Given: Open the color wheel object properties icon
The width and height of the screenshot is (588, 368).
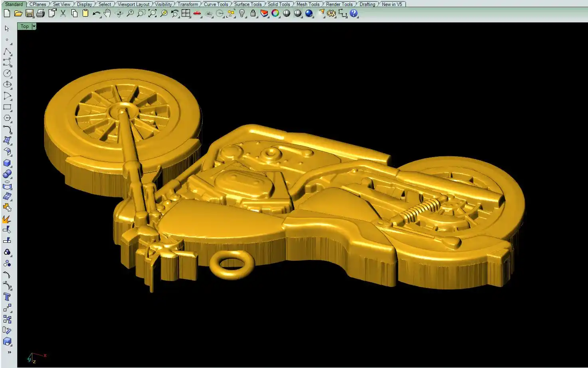Looking at the screenshot, I should 275,13.
